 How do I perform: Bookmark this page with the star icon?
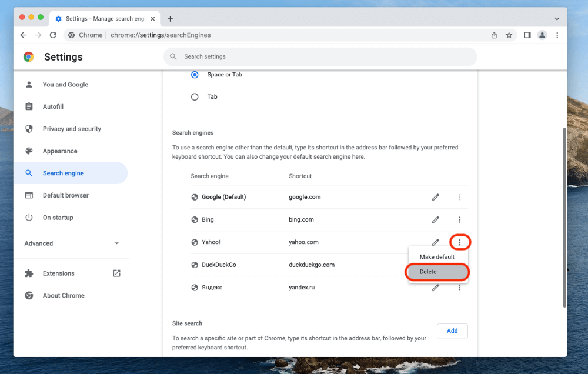[x=509, y=35]
